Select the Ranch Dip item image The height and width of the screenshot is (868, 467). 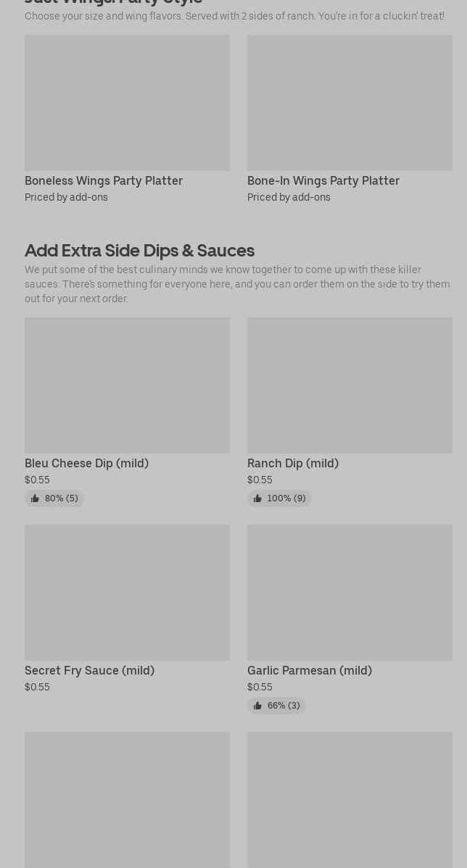tap(350, 385)
